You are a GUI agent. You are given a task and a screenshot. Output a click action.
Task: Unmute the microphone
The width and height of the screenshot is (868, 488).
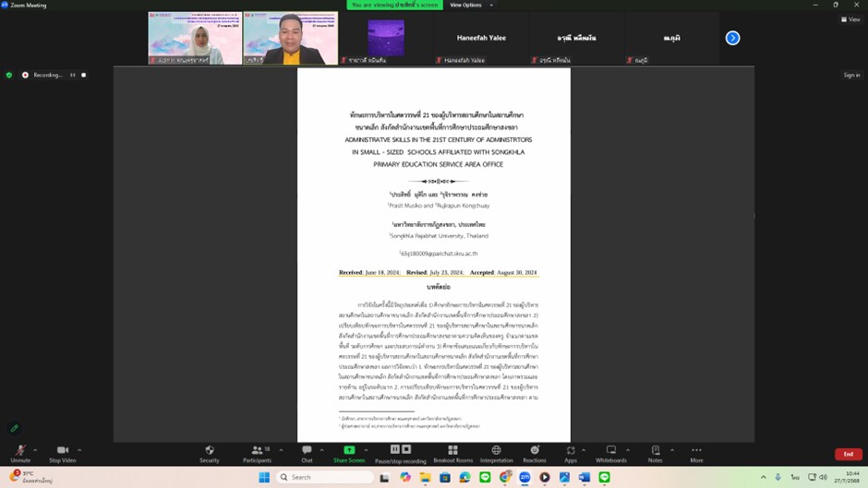coord(20,454)
